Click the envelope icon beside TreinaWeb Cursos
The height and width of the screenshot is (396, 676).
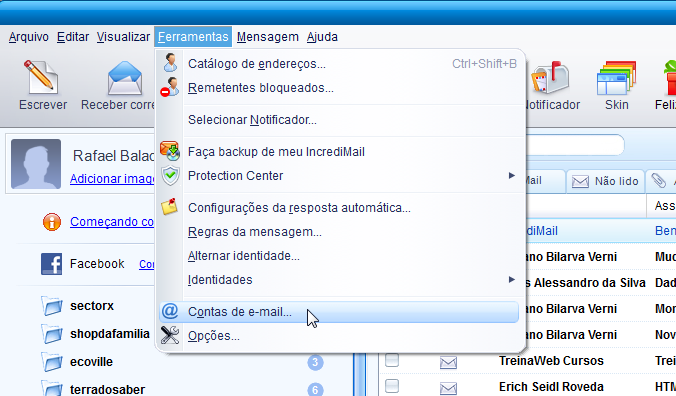(448, 362)
